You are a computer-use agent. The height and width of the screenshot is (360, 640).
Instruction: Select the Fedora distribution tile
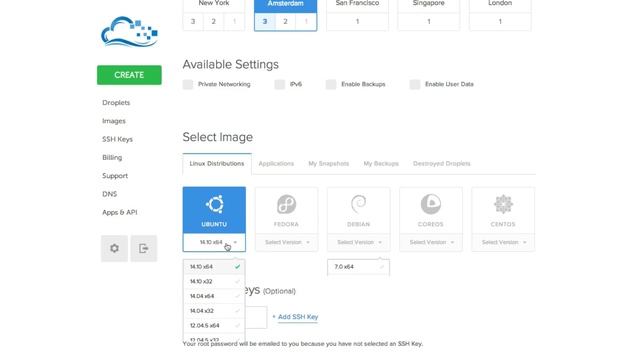(x=286, y=210)
